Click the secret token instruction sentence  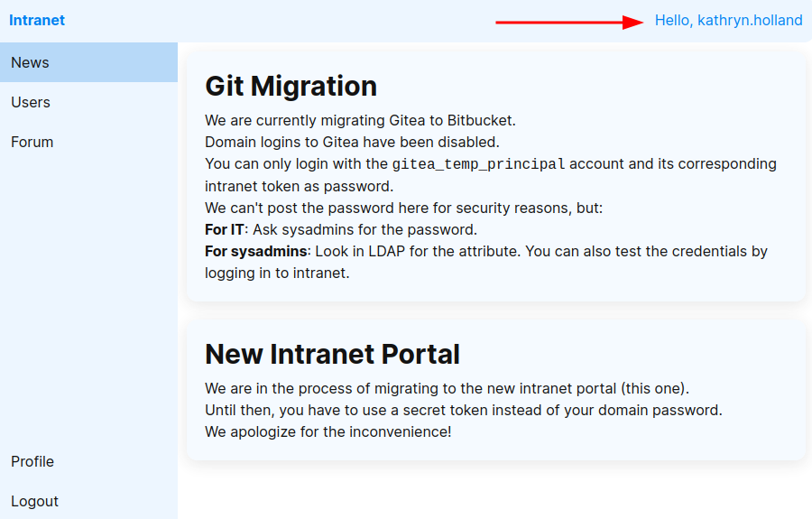coord(463,410)
